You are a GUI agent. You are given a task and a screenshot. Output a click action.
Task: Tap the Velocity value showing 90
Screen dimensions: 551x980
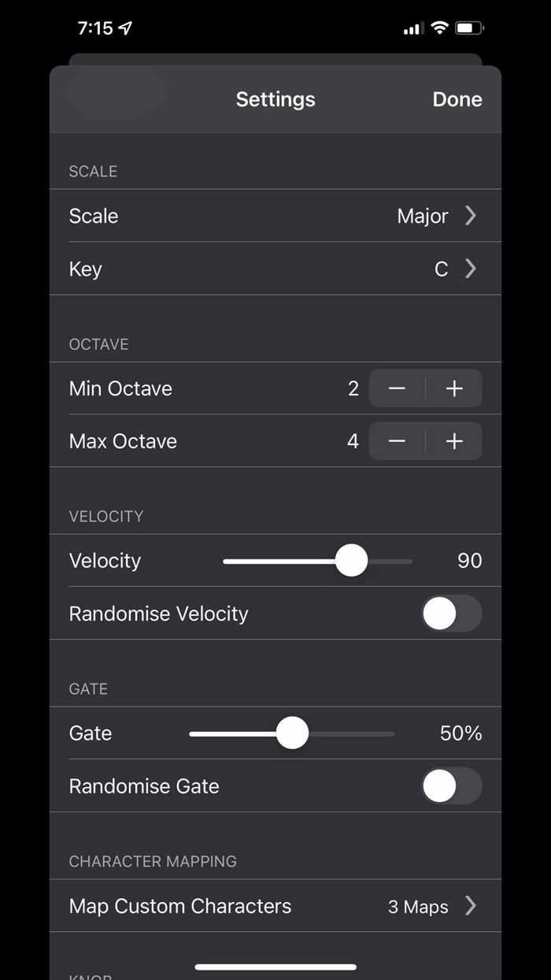469,561
